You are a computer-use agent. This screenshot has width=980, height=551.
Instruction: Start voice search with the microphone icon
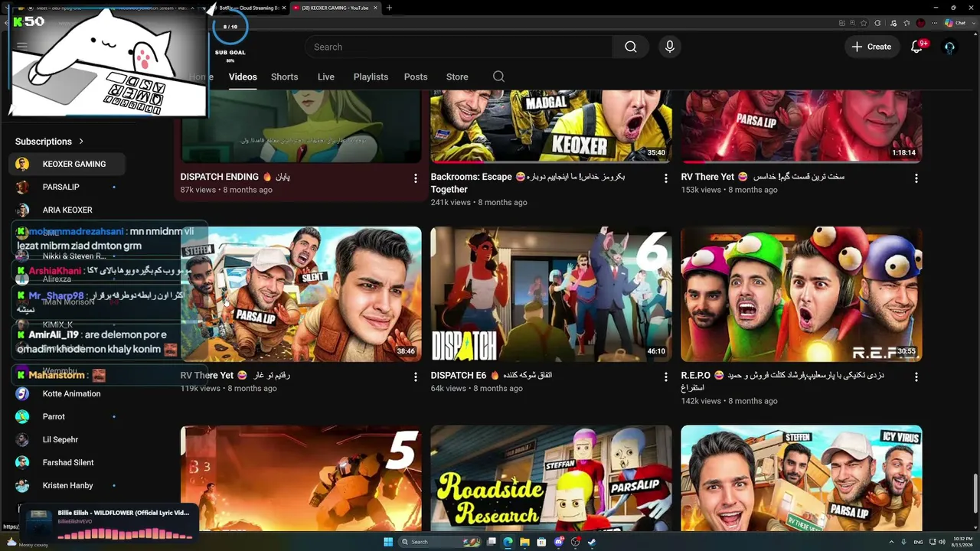click(x=670, y=47)
